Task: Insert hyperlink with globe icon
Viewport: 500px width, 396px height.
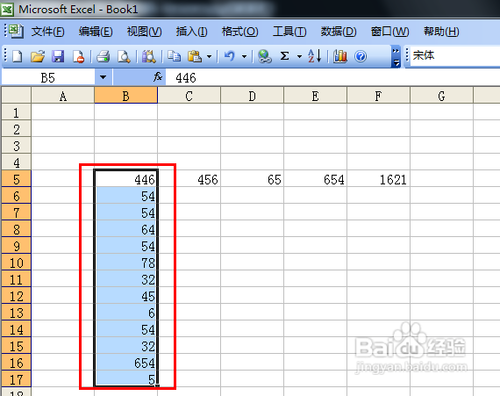Action: pos(265,56)
